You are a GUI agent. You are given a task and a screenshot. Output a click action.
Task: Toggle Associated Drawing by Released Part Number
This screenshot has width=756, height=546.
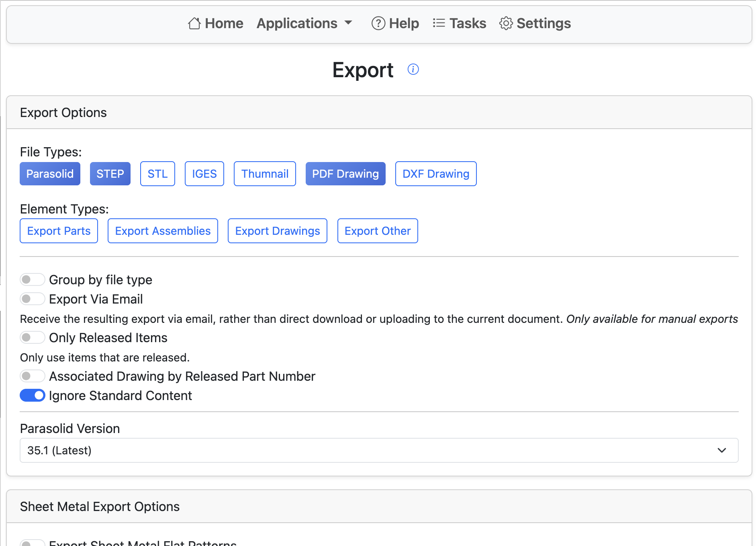[x=33, y=376]
